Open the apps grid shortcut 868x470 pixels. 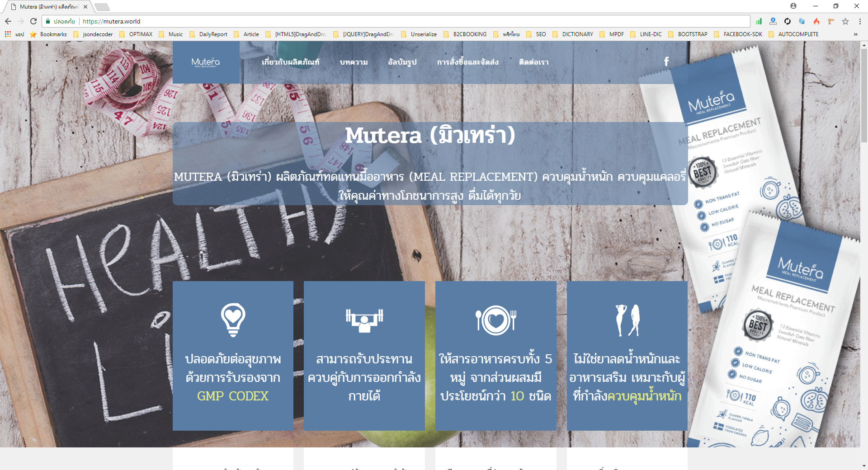pyautogui.click(x=8, y=34)
